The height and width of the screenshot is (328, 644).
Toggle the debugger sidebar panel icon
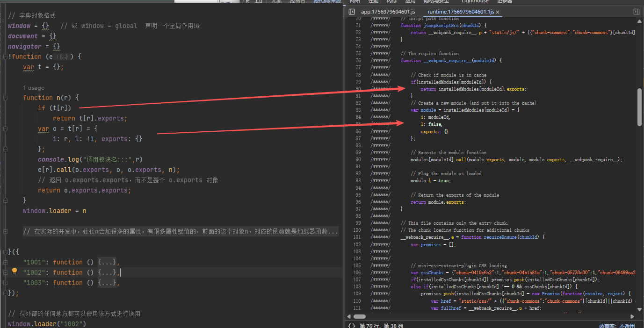tap(636, 12)
